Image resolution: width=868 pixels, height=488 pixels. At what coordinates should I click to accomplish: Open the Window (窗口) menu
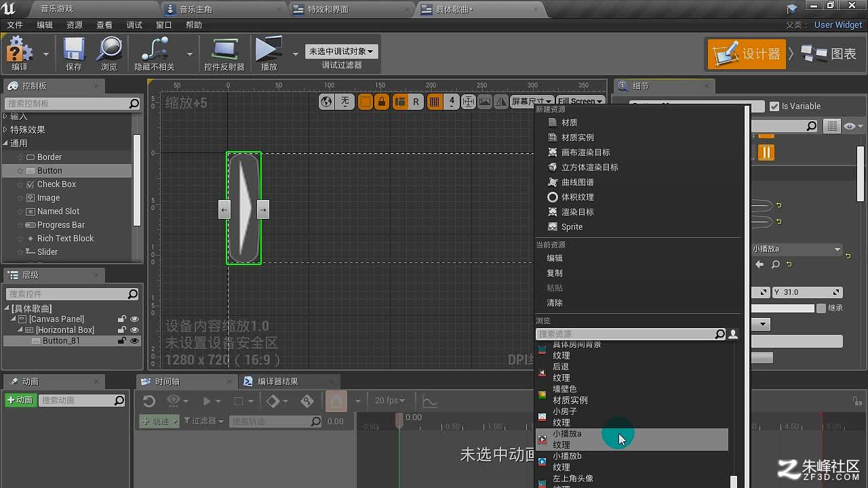[164, 25]
